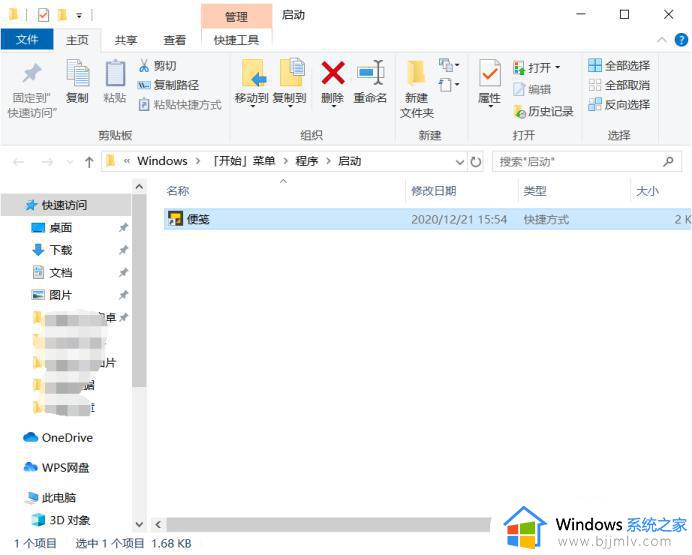Click the 「开始」菜单 breadcrumb segment
Image resolution: width=692 pixels, height=555 pixels.
244,161
